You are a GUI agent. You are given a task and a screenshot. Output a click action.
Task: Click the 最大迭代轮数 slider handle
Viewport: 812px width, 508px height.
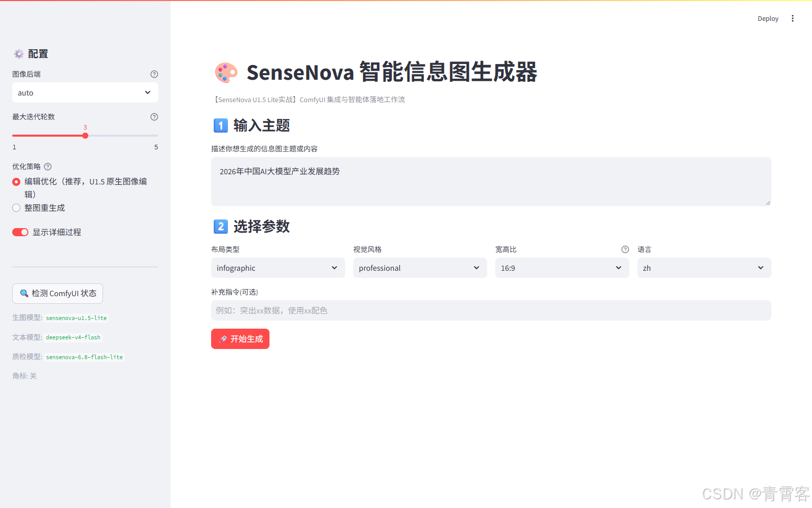[85, 136]
